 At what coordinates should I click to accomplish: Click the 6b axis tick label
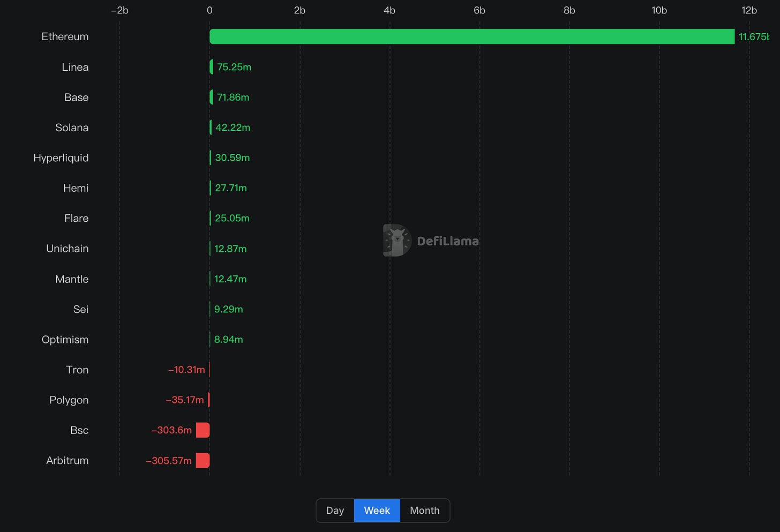tap(479, 10)
